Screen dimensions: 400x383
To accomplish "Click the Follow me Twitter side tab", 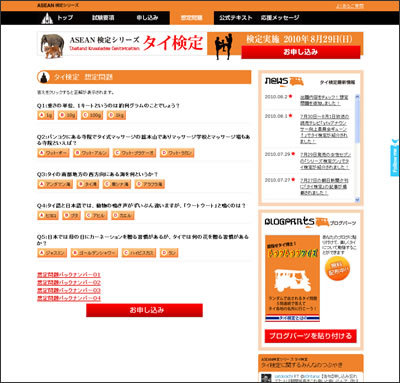I will 395,158.
